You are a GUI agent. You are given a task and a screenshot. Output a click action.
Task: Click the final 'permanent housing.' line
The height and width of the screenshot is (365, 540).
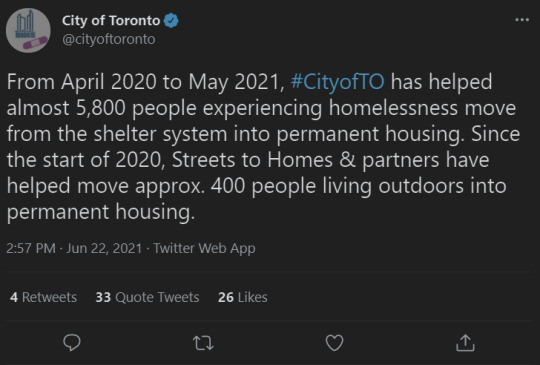pos(101,212)
